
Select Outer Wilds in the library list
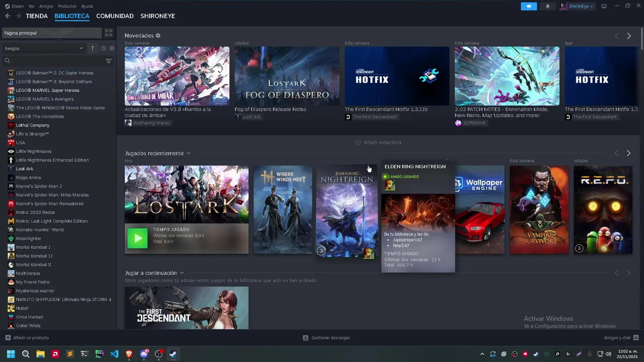coord(28,326)
